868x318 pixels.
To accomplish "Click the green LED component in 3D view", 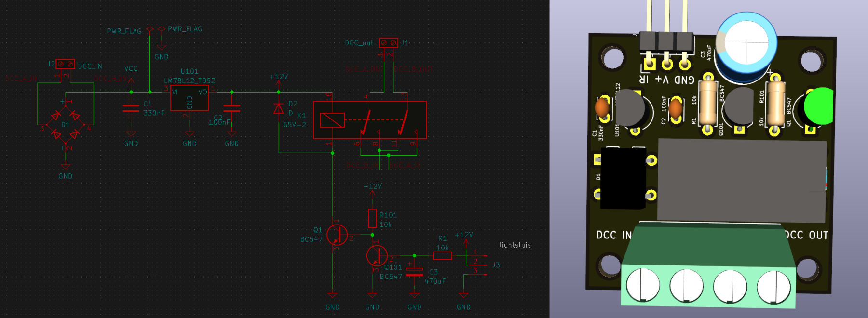I will point(819,107).
